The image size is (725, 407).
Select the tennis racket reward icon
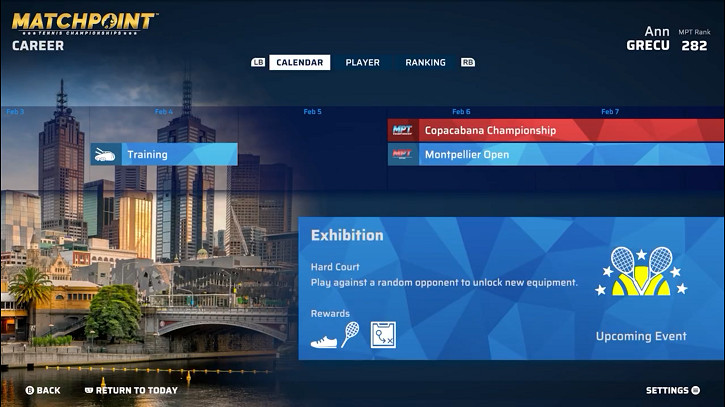click(350, 334)
